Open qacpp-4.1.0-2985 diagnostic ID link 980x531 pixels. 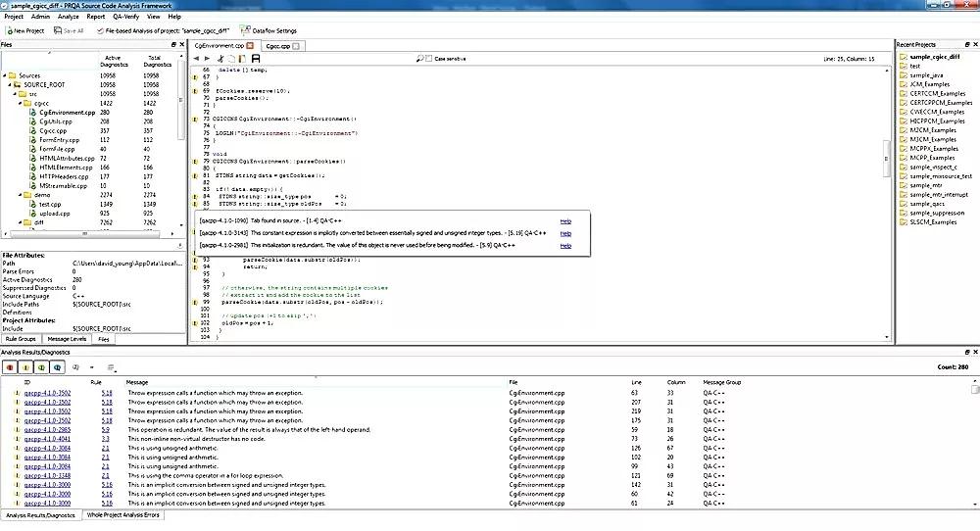tap(47, 430)
